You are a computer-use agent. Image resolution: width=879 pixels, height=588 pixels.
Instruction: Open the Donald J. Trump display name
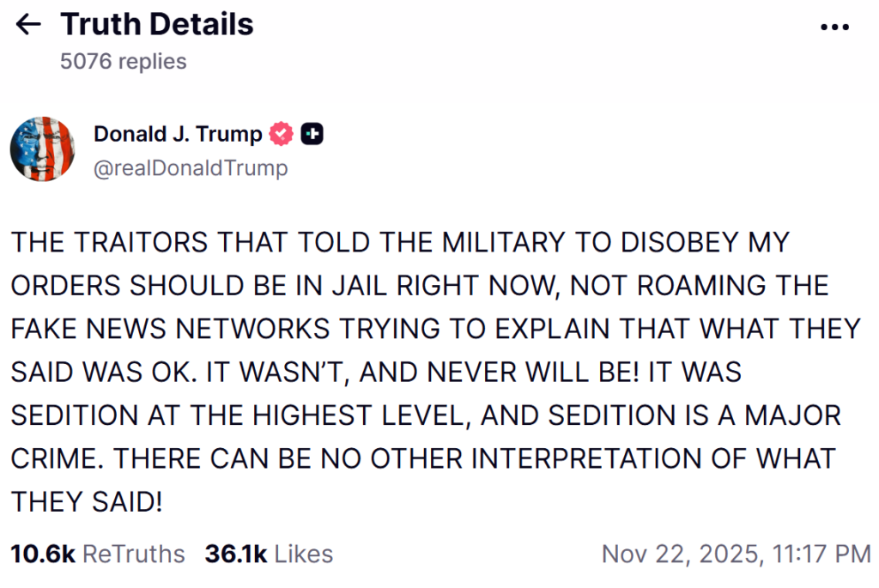(x=178, y=135)
